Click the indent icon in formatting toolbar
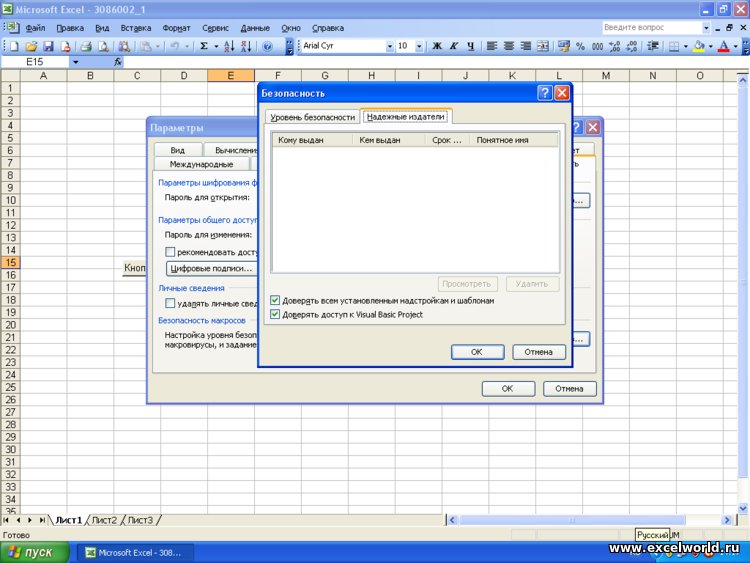 point(652,46)
